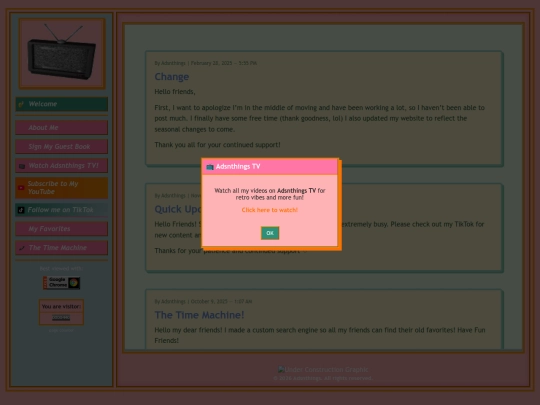540x405 pixels.
Task: Open the 'Change' post title
Action: pyautogui.click(x=172, y=77)
